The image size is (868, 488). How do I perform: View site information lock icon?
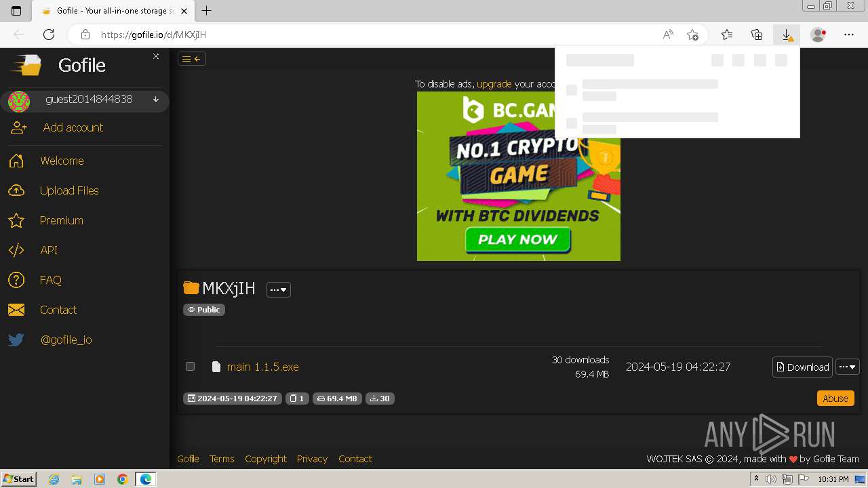[x=85, y=35]
